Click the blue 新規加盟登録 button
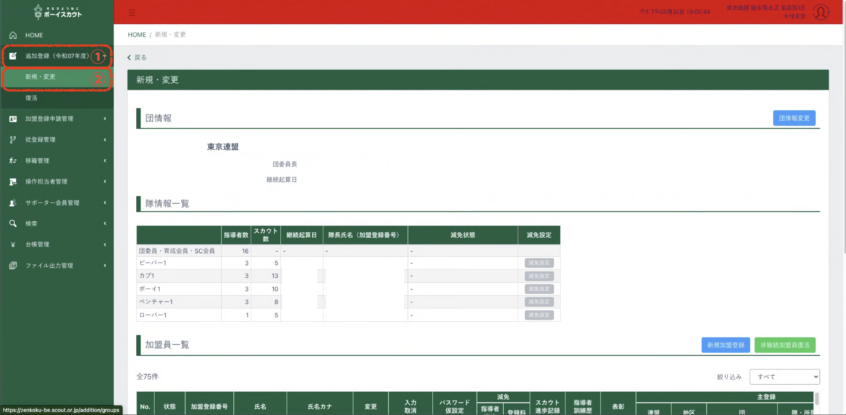Screen dimensions: 846x415 (725, 344)
